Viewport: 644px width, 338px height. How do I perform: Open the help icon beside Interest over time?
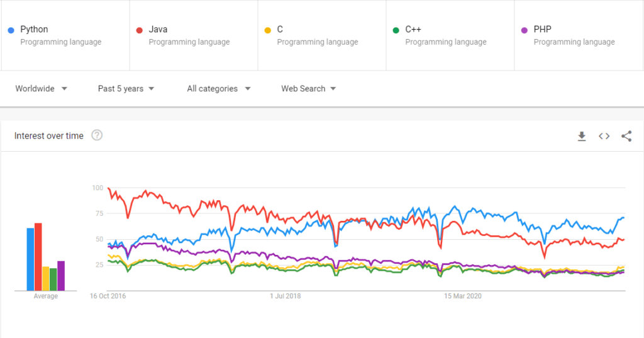[x=97, y=135]
